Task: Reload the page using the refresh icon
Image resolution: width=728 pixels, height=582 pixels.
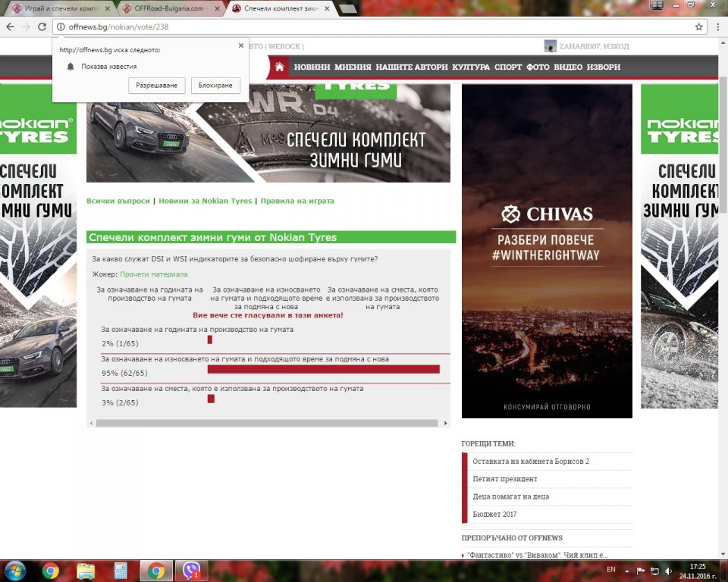Action: pos(42,27)
